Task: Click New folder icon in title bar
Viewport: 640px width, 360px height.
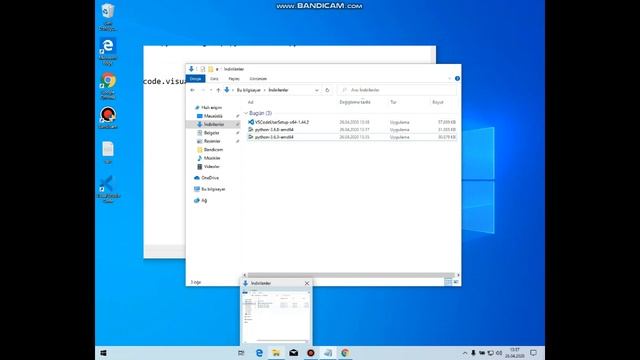Action: pyautogui.click(x=211, y=69)
